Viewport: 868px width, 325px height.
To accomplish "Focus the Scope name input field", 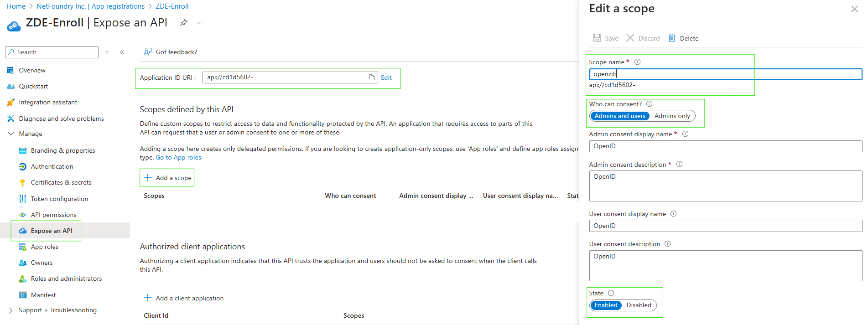I will tap(726, 74).
